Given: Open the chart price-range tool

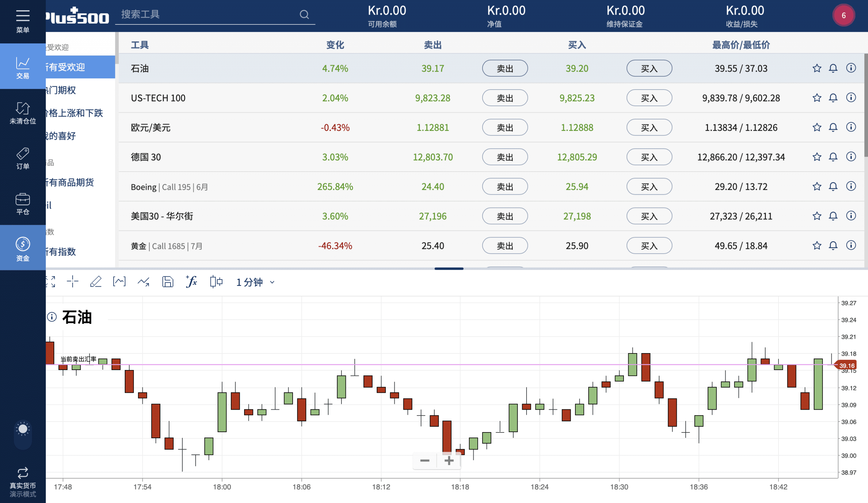Looking at the screenshot, I should 119,282.
